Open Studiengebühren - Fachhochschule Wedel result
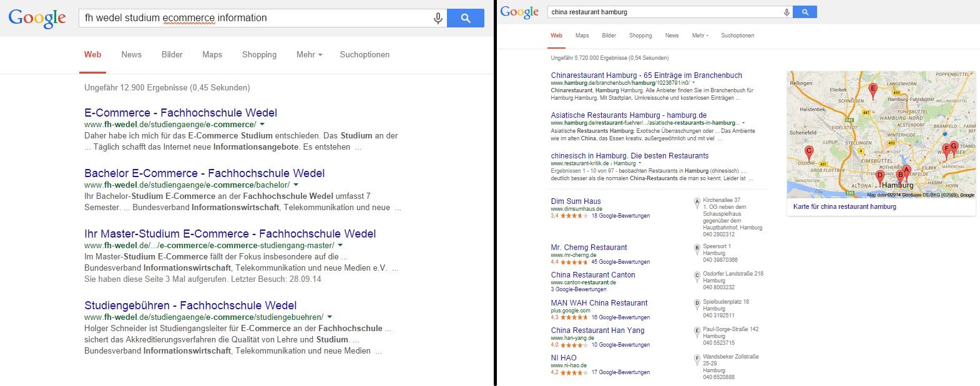Viewport: 980px width, 386px height. pyautogui.click(x=190, y=306)
